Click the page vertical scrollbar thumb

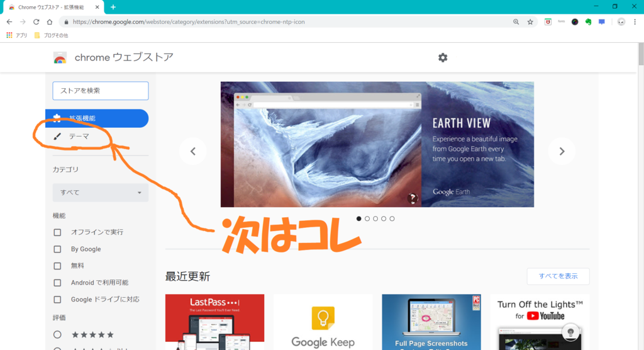641,54
